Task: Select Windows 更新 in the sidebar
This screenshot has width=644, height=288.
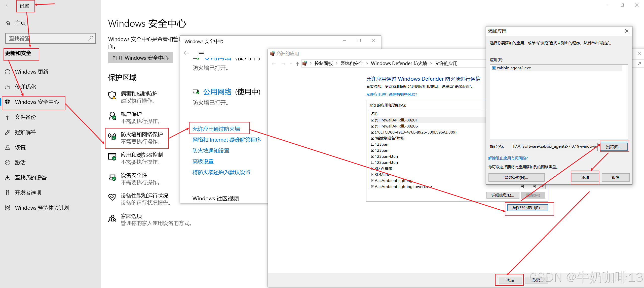Action: (x=31, y=72)
